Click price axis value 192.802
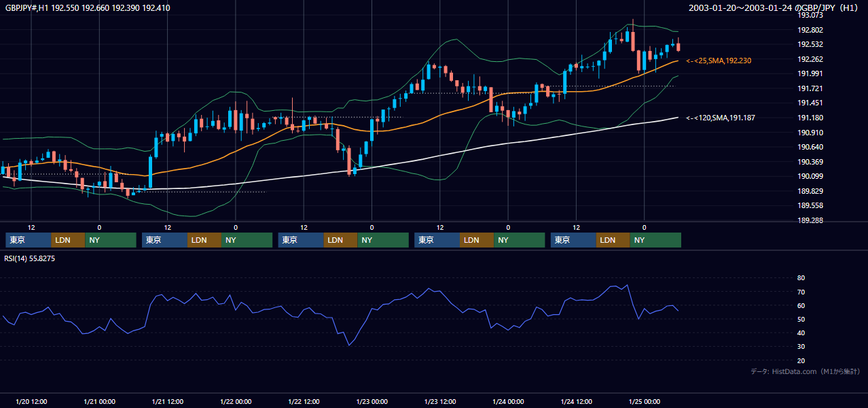Viewport: 868px width, 408px height. [x=810, y=30]
